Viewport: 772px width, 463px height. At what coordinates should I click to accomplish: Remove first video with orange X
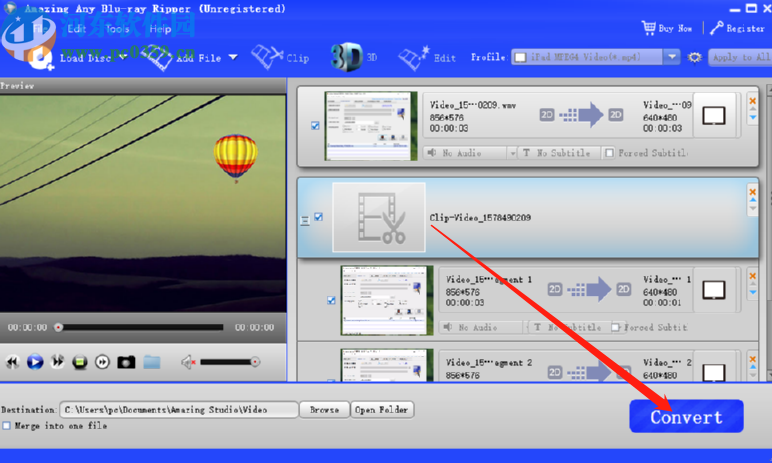point(752,101)
